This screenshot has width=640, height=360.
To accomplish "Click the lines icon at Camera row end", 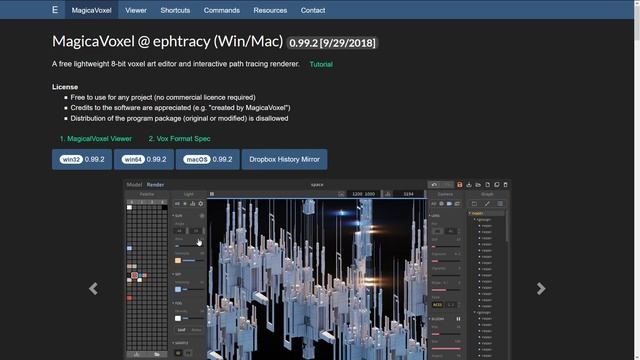I will 457,204.
